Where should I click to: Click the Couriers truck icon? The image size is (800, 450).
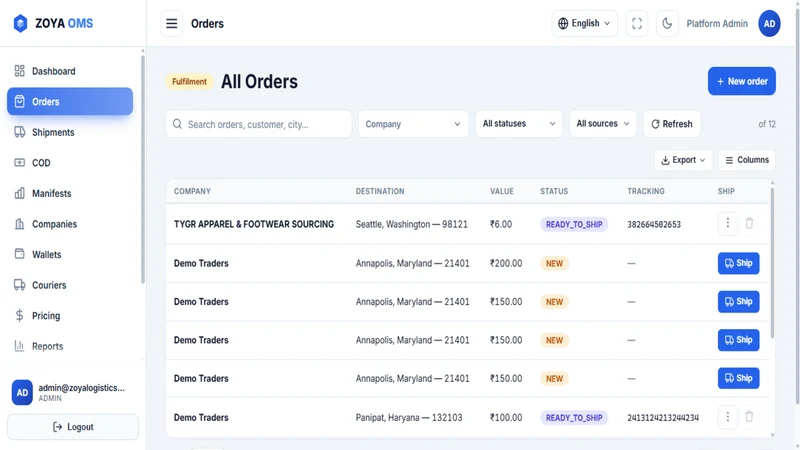(x=19, y=285)
